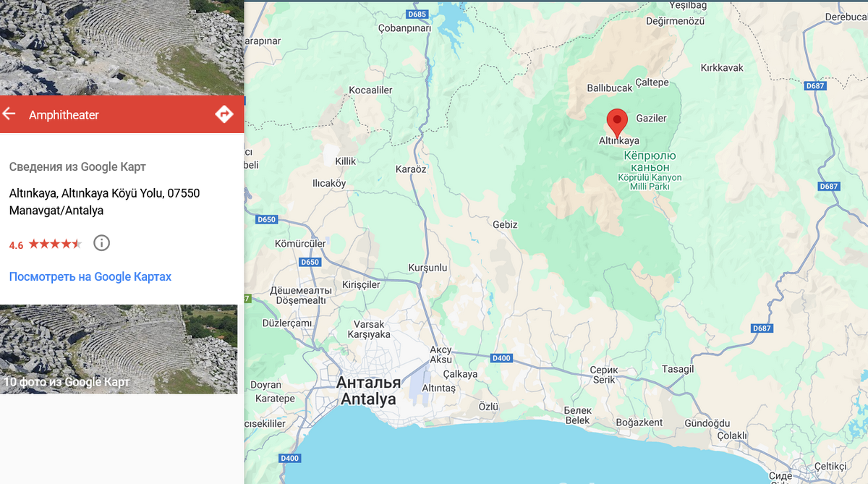This screenshot has width=868, height=484.
Task: Click the D400 shield near Серик
Action: click(x=501, y=358)
